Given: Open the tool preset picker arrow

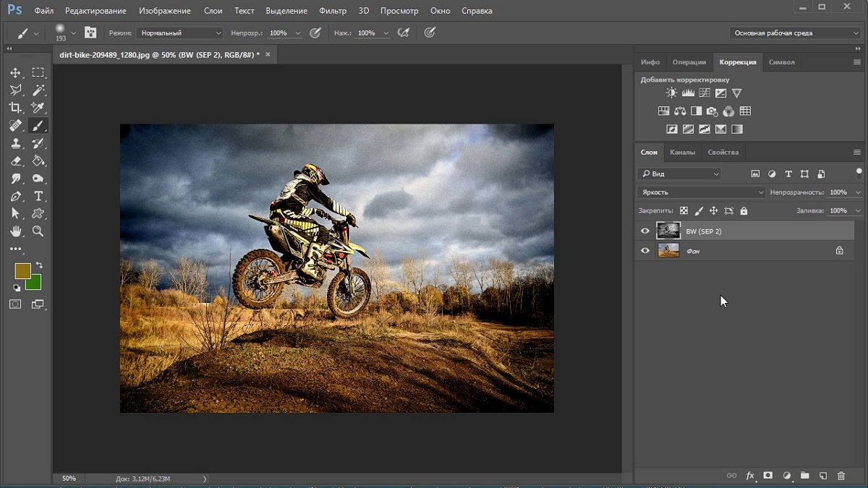Looking at the screenshot, I should [36, 33].
